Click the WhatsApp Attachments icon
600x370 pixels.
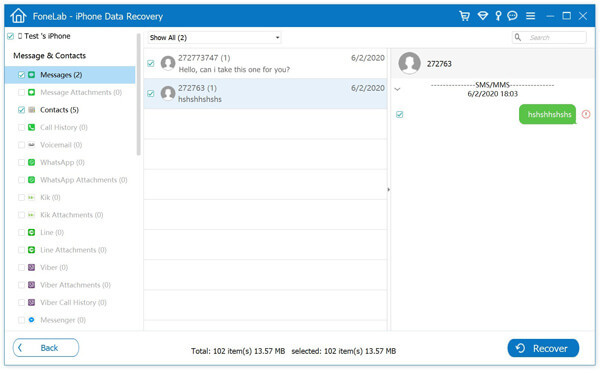point(31,180)
